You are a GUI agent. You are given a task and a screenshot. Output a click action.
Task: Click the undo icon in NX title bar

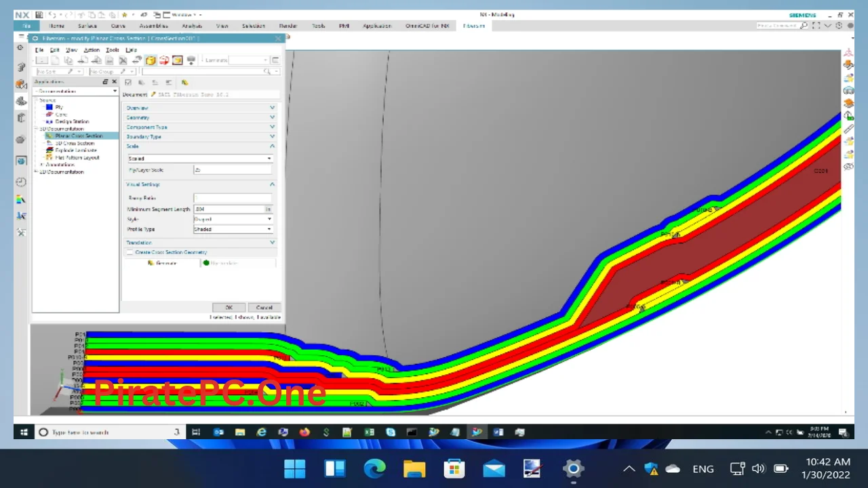(53, 14)
